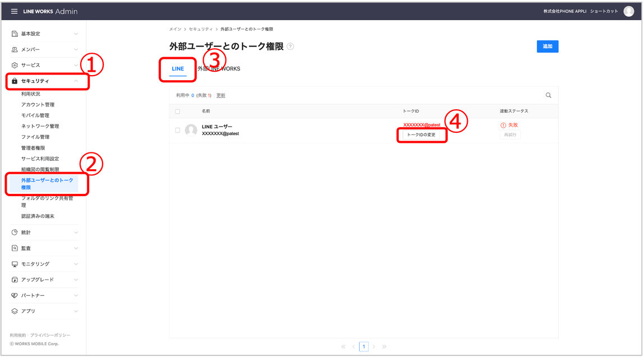Screen dimensions: 644x357
Task: Click the 利用規約 footer link
Action: coord(17,335)
